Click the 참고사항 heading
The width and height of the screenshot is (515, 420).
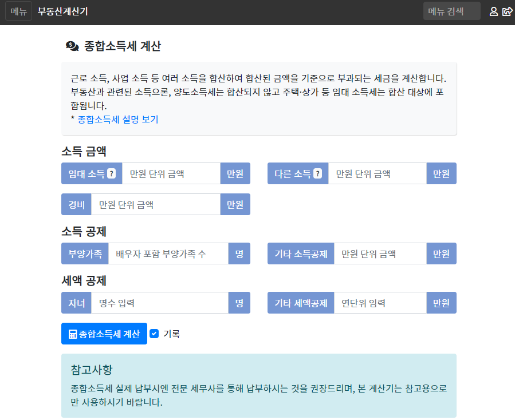point(92,370)
